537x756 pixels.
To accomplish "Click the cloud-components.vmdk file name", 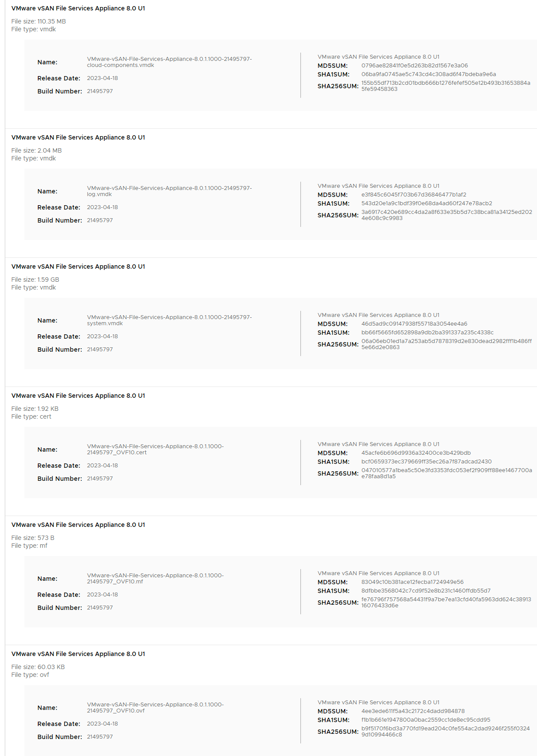I will click(169, 62).
